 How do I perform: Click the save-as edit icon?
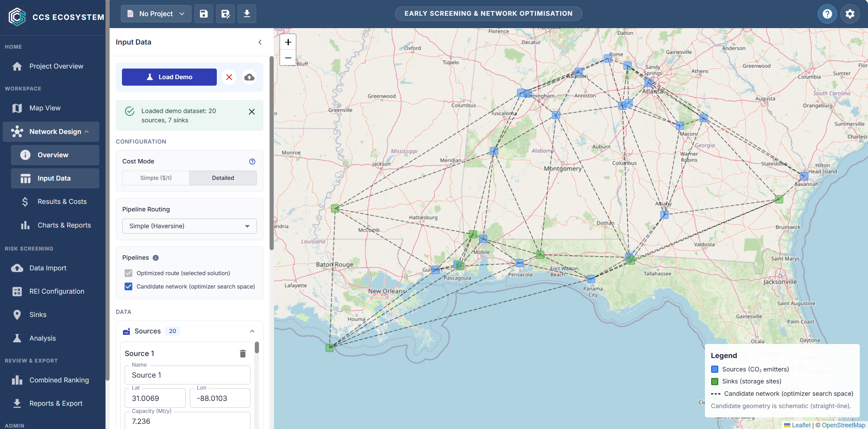(x=225, y=14)
